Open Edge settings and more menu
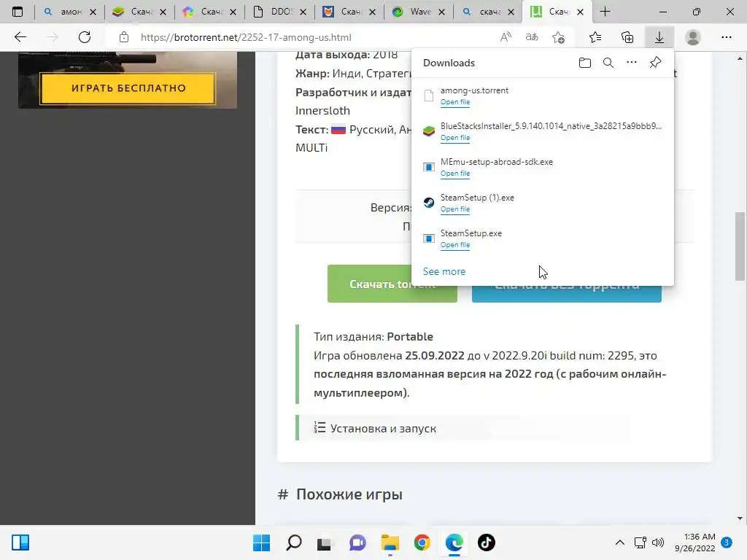Image resolution: width=747 pixels, height=560 pixels. 726,37
